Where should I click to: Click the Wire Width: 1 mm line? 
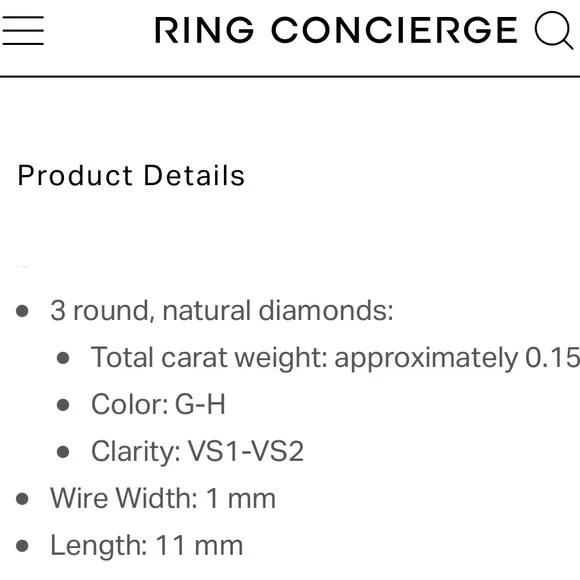(163, 498)
